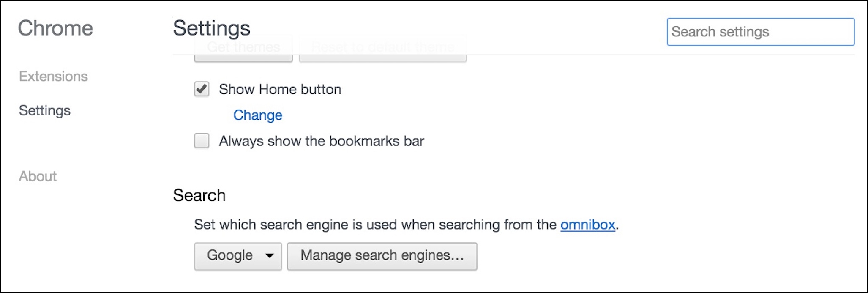Expand the Google search engine dropdown

pos(238,256)
